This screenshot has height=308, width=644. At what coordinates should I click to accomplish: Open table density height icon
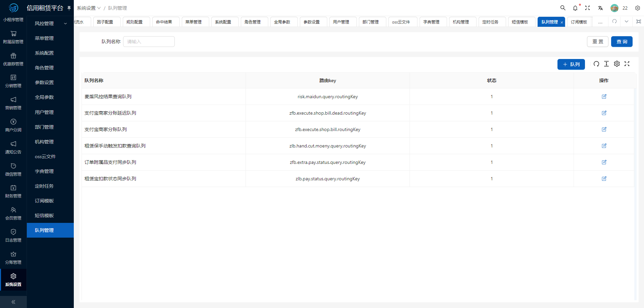(606, 64)
